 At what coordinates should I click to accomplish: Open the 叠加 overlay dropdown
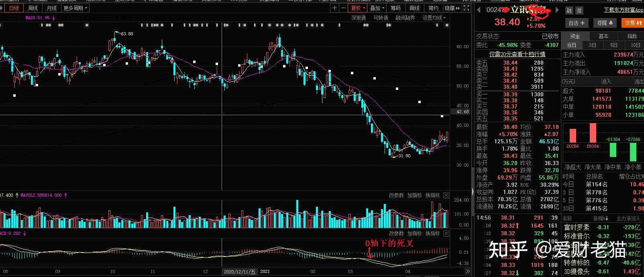[377, 8]
